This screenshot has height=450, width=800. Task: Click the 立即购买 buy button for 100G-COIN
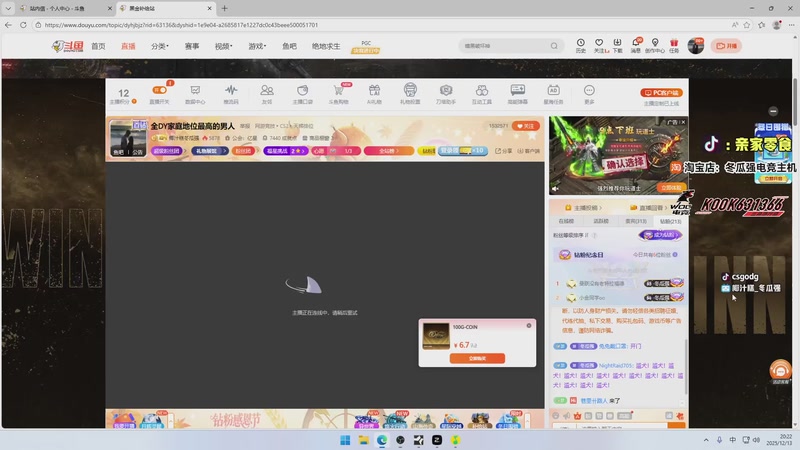477,358
